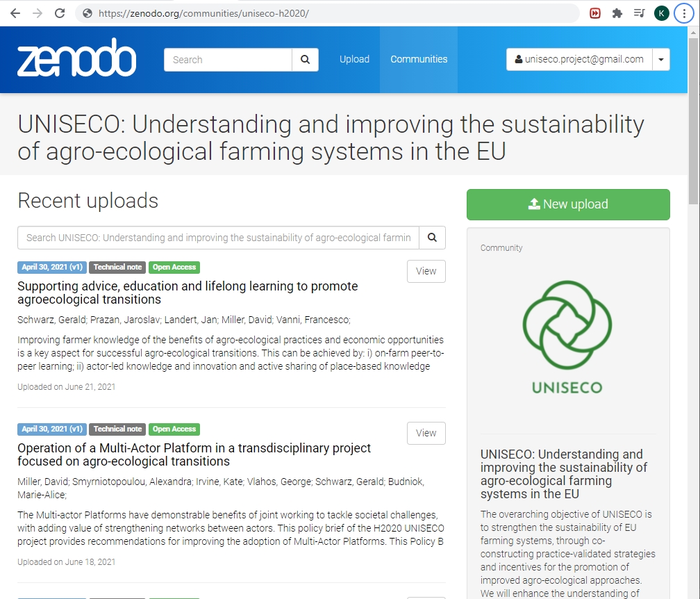Submit the community search magnifier button
The height and width of the screenshot is (599, 700).
pos(432,238)
